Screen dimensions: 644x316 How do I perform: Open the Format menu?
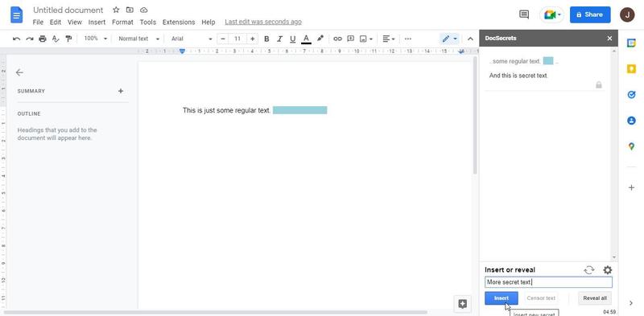tap(122, 23)
